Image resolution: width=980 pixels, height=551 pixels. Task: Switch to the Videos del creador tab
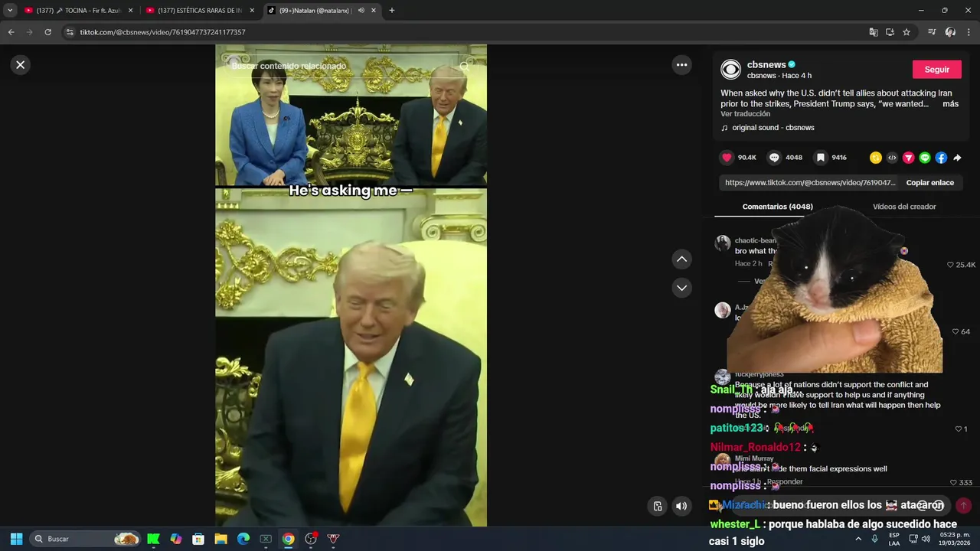pyautogui.click(x=904, y=207)
